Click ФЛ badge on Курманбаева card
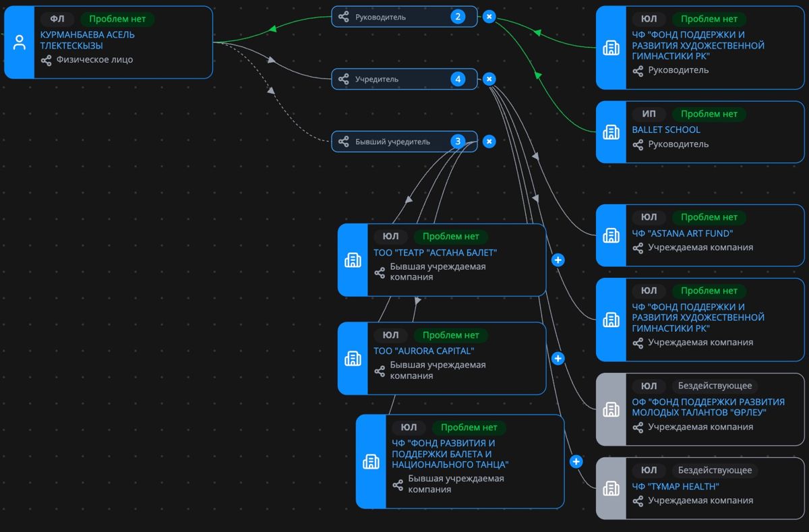 click(57, 19)
